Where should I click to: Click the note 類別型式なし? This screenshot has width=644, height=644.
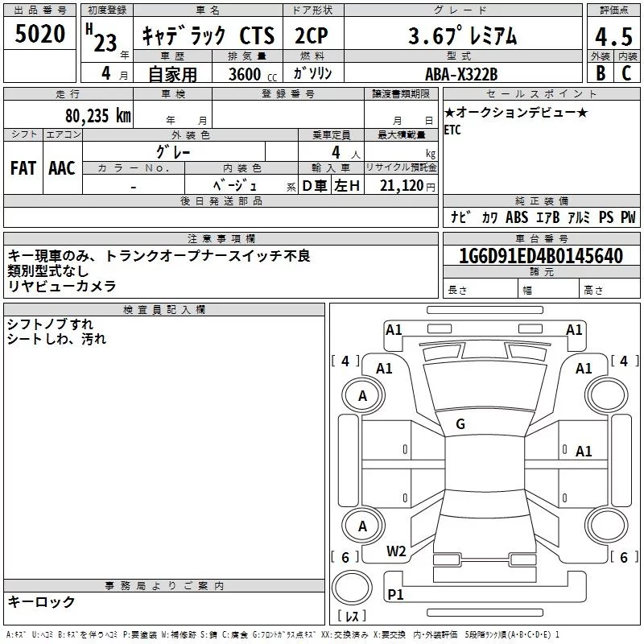pyautogui.click(x=48, y=271)
